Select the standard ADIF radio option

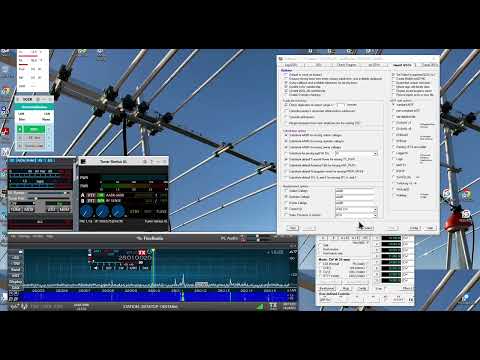pos(394,104)
